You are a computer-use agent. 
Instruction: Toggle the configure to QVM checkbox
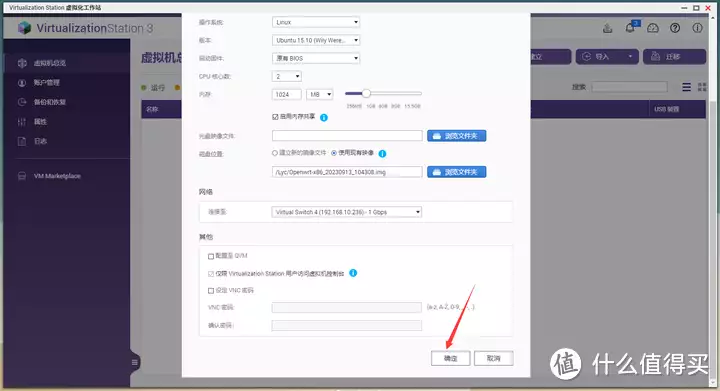211,256
